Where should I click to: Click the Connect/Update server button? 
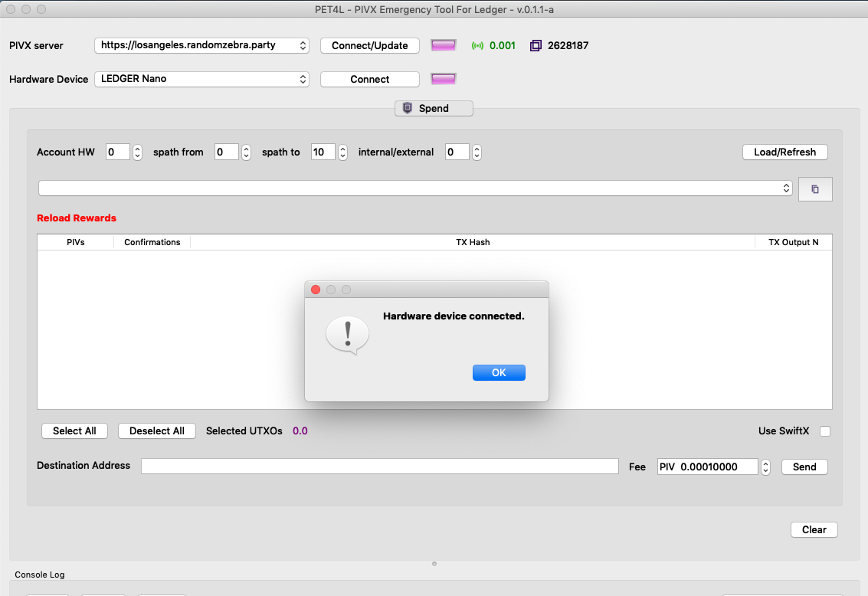[370, 45]
